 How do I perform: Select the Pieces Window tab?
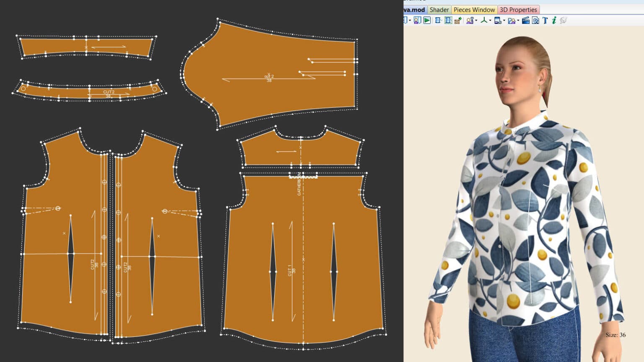[474, 10]
